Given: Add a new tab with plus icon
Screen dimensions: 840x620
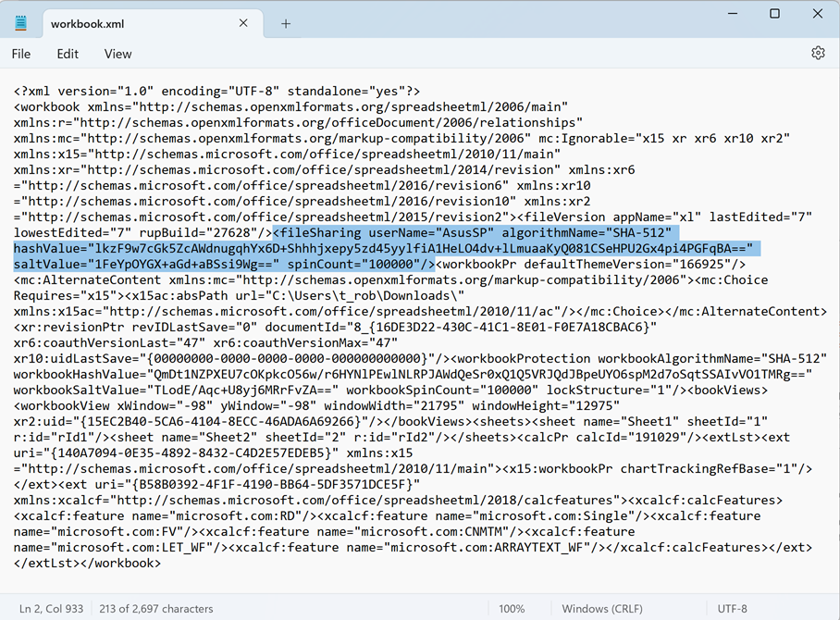Looking at the screenshot, I should pyautogui.click(x=286, y=23).
